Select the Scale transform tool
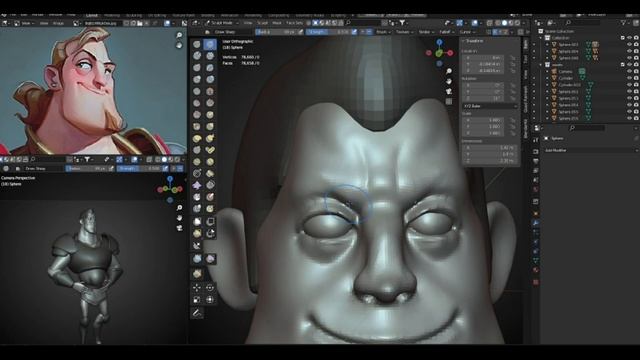The height and width of the screenshot is (360, 640). (197, 300)
